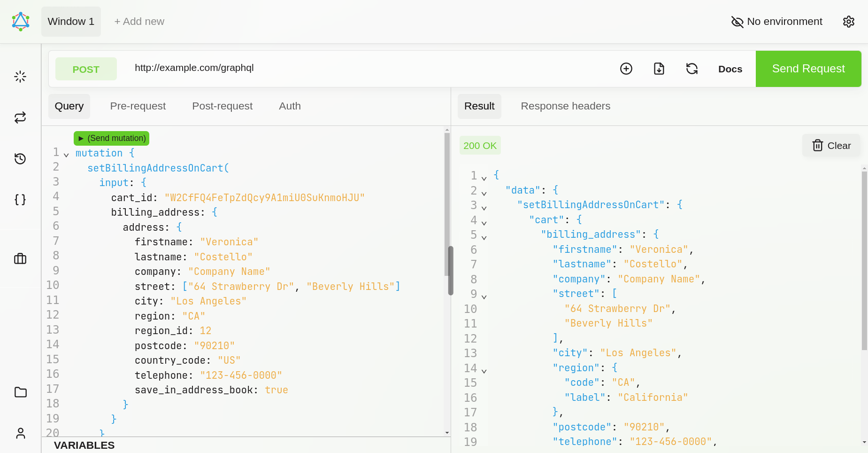This screenshot has width=868, height=453.
Task: Click the circled plus icon in the URL bar
Action: pos(626,69)
